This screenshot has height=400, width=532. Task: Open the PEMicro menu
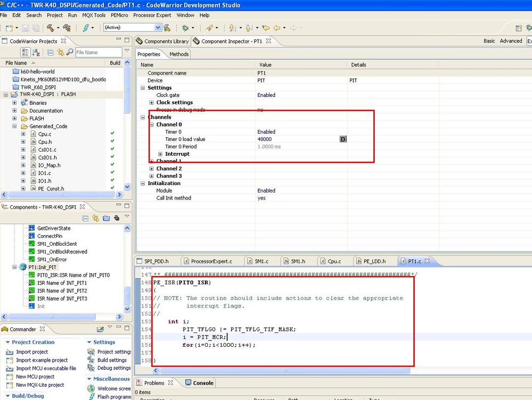[119, 15]
